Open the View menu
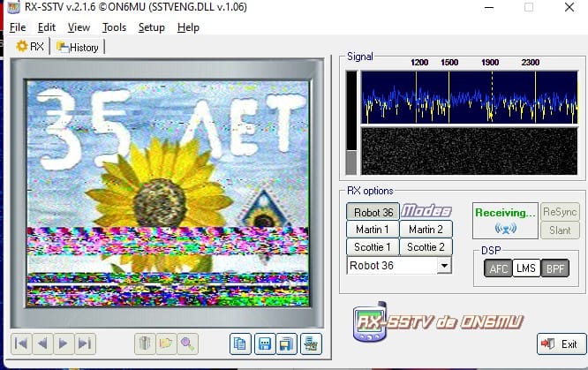The width and height of the screenshot is (588, 370). (x=79, y=27)
